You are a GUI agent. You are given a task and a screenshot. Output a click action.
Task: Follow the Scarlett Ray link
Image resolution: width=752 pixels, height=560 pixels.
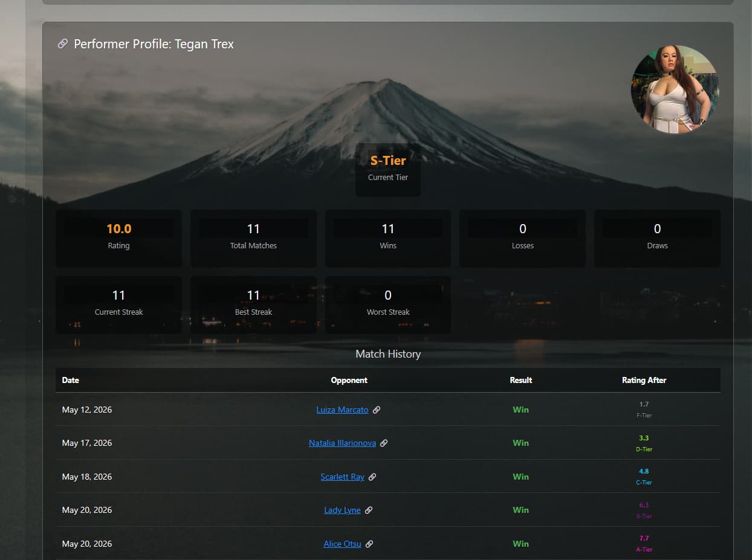pos(342,477)
